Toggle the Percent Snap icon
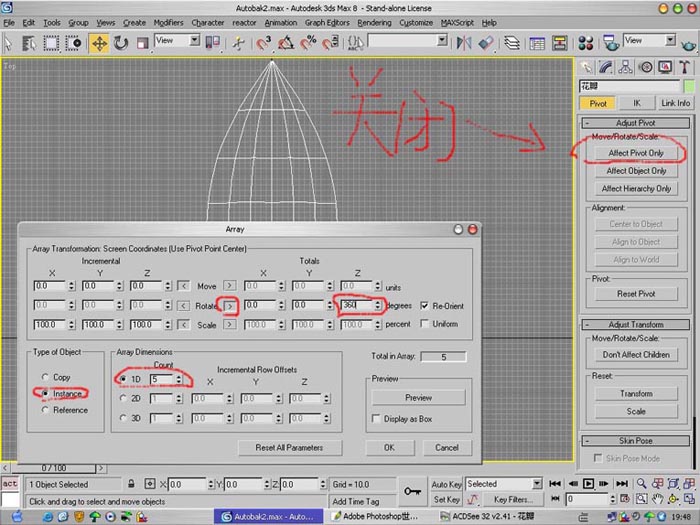700x525 pixels. [x=308, y=43]
